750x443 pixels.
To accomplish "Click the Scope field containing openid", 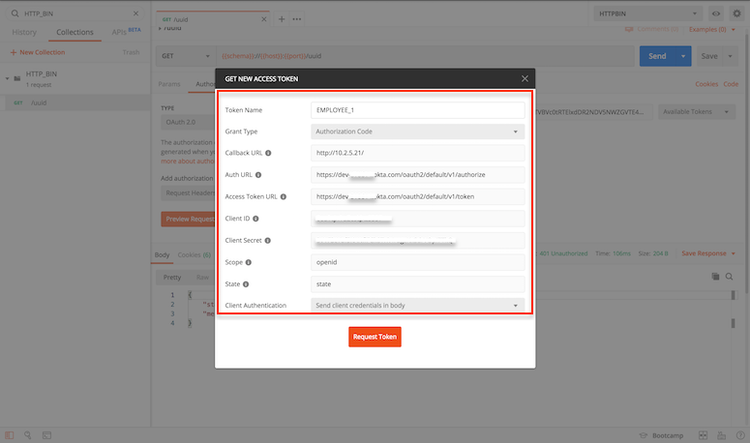I will pos(418,262).
